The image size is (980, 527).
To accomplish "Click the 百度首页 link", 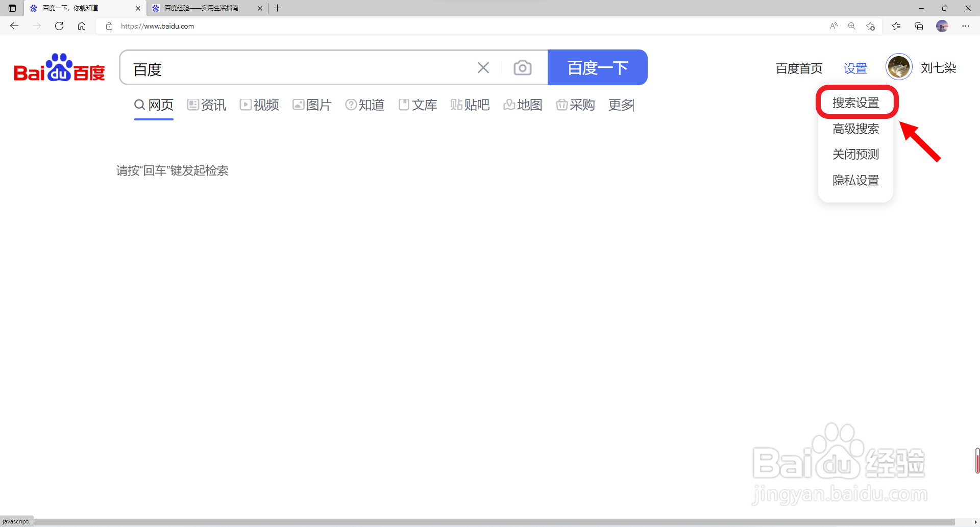I will tap(799, 68).
